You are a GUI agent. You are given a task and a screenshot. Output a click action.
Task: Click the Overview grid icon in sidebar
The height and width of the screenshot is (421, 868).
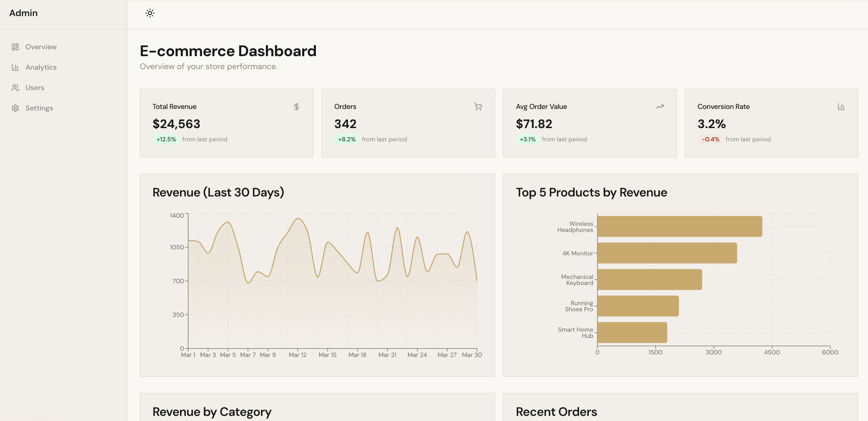pos(15,47)
